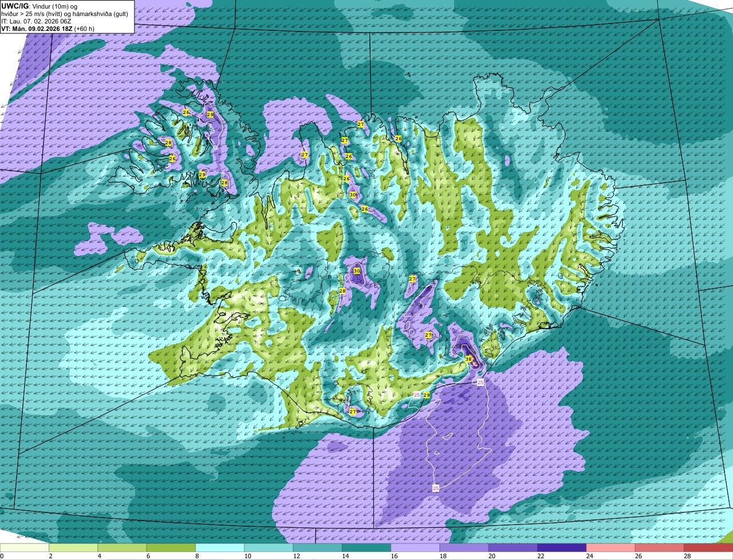Click the 0–2 m/s pale cream legend swatch
The width and height of the screenshot is (733, 560).
click(x=25, y=547)
